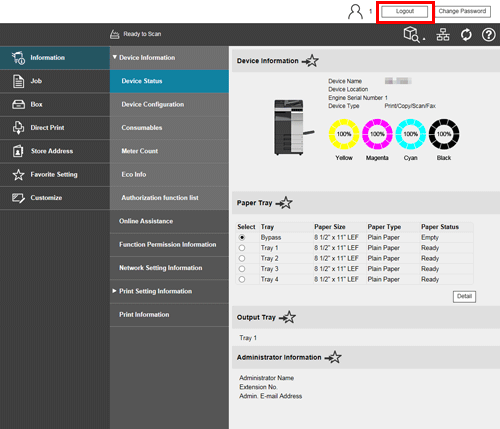Select the Tray 3 radio button
500x429 pixels.
click(242, 269)
